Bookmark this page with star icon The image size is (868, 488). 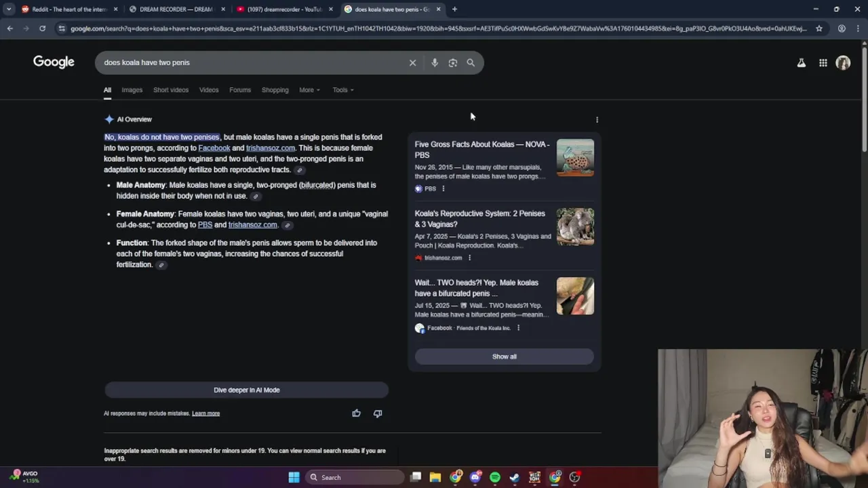(x=819, y=28)
